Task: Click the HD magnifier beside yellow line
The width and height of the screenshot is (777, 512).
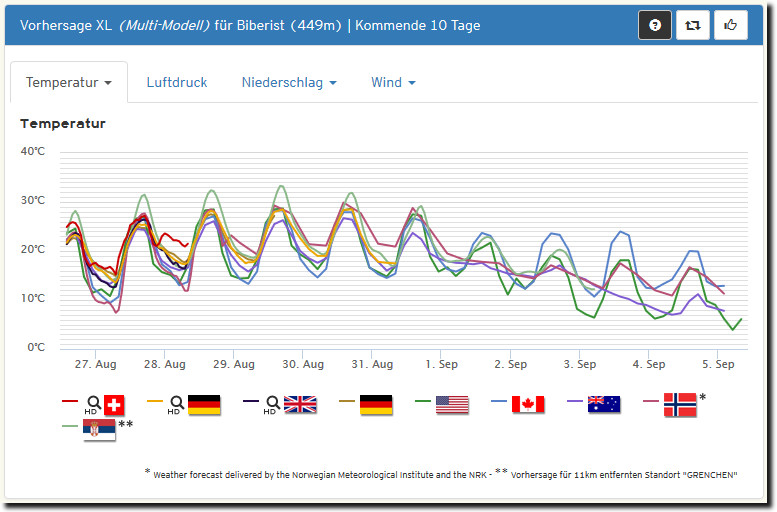Action: click(x=175, y=405)
